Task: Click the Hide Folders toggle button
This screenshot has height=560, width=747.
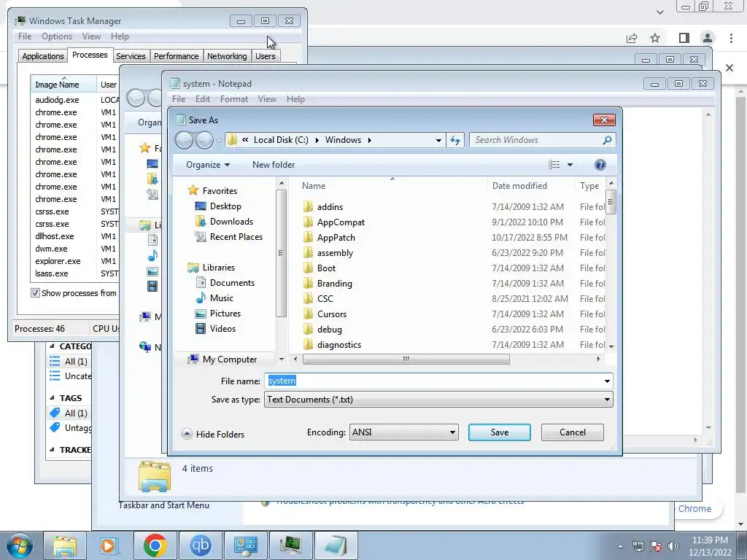Action: pos(213,435)
